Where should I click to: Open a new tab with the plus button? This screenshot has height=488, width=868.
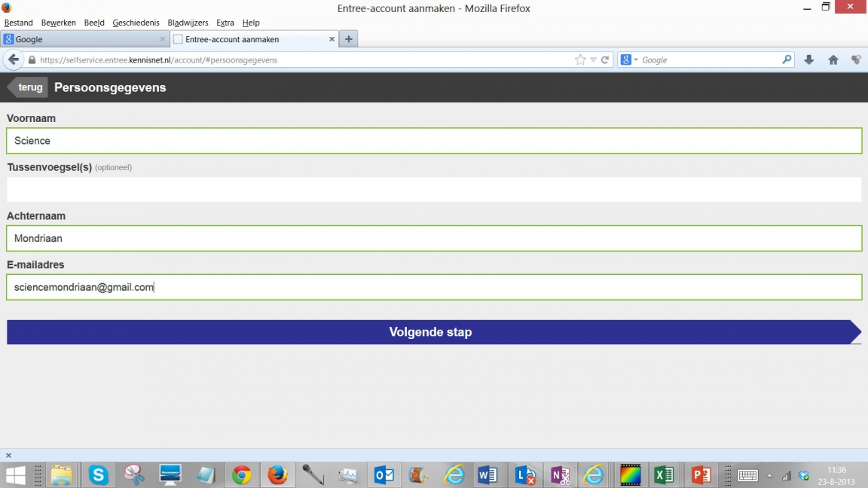click(x=348, y=39)
